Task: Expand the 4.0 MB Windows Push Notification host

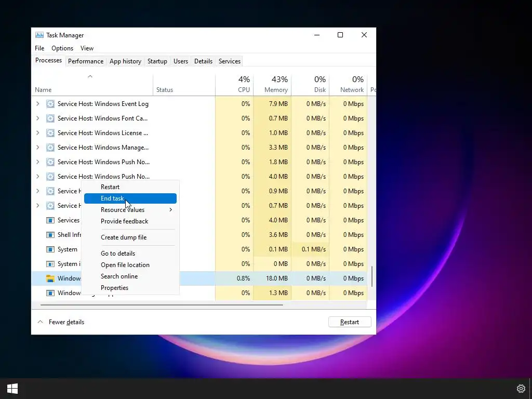Action: [37, 177]
